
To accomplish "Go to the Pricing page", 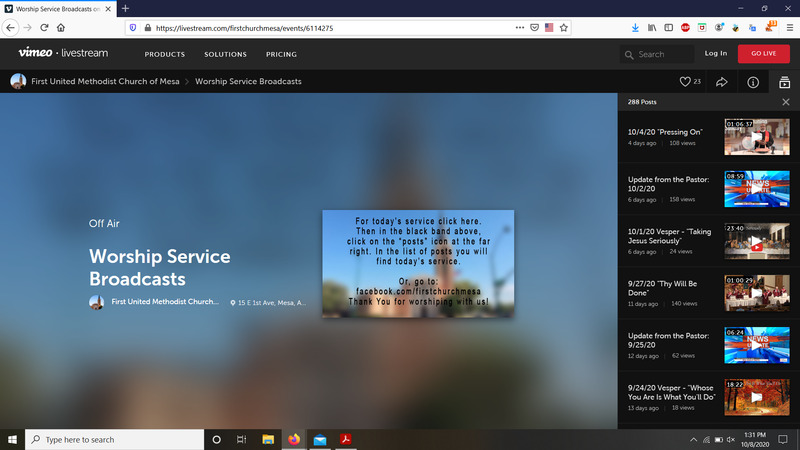I will (x=281, y=54).
